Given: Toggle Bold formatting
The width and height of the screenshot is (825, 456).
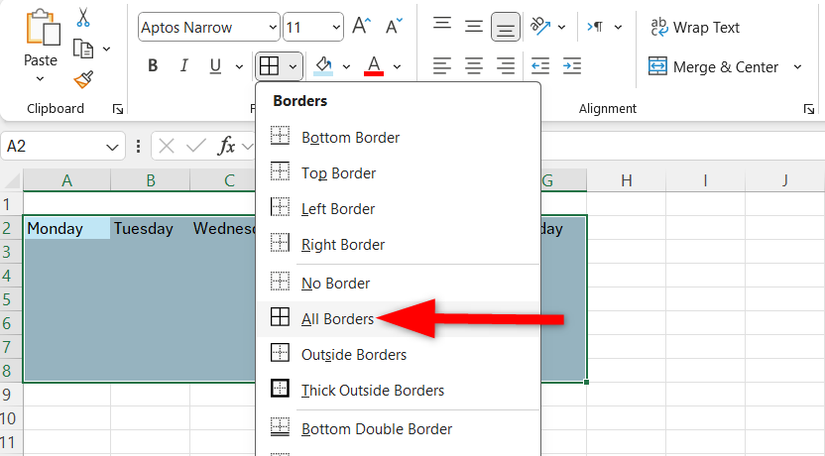Looking at the screenshot, I should pyautogui.click(x=153, y=66).
